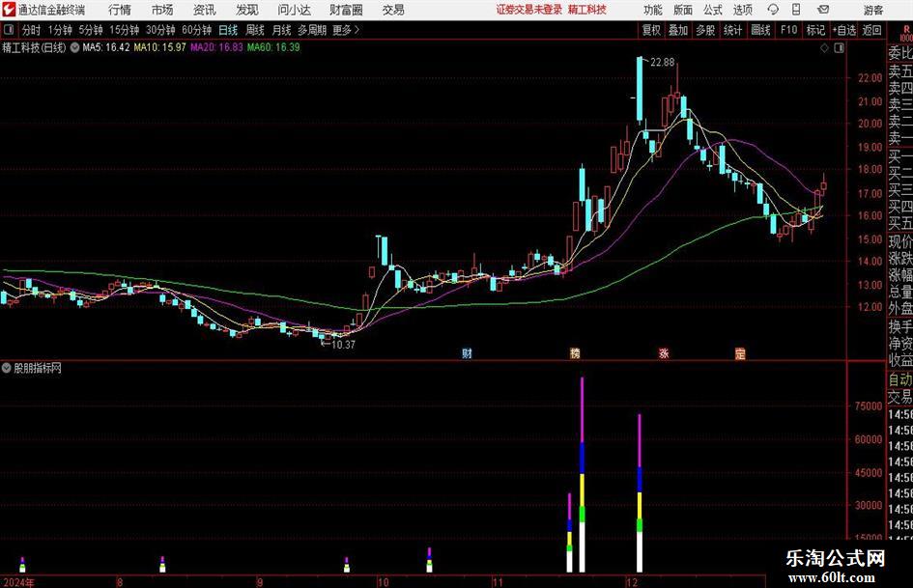The width and height of the screenshot is (913, 588).
Task: Expand 更多 period options
Action: 346,30
